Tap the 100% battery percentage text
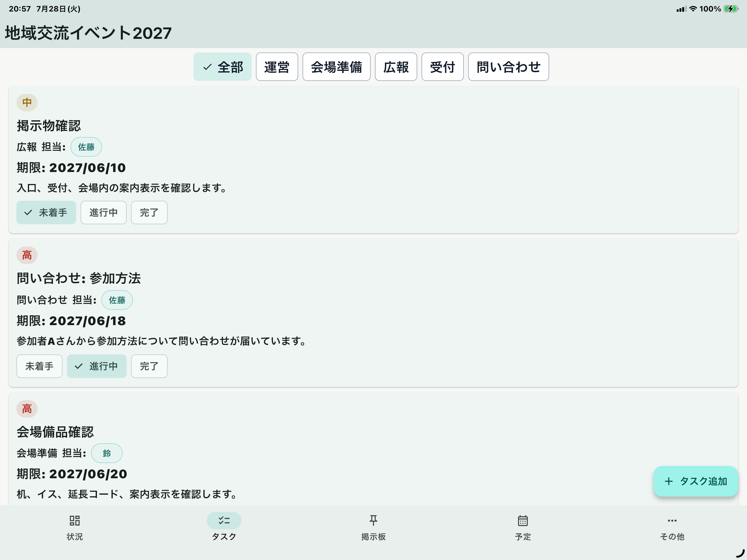The image size is (747, 560). [x=710, y=9]
